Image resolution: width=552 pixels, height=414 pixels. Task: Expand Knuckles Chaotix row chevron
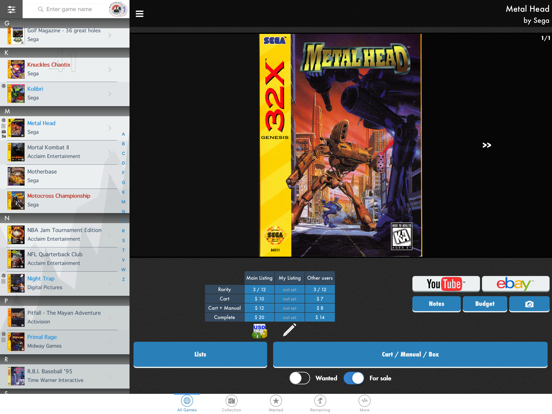point(109,69)
